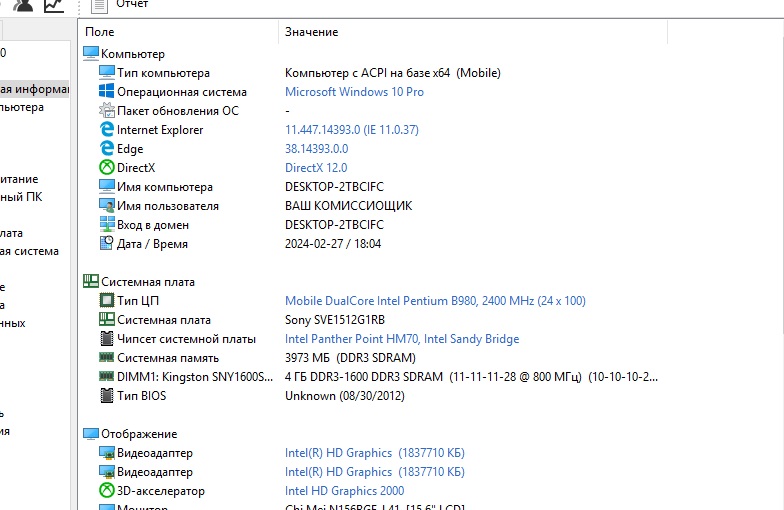The width and height of the screenshot is (784, 510).
Task: Open the Mobile DualCore Intel Pentium B980 link
Action: pos(435,300)
